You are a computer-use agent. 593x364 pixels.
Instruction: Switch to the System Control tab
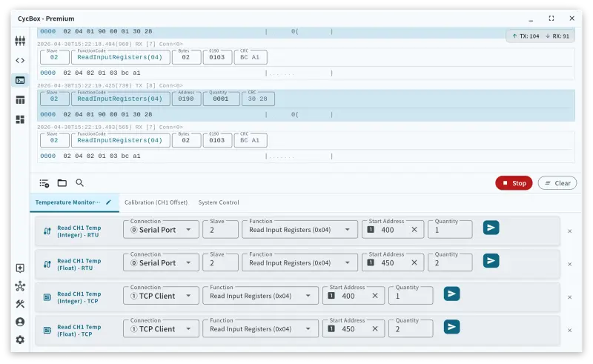tap(218, 202)
